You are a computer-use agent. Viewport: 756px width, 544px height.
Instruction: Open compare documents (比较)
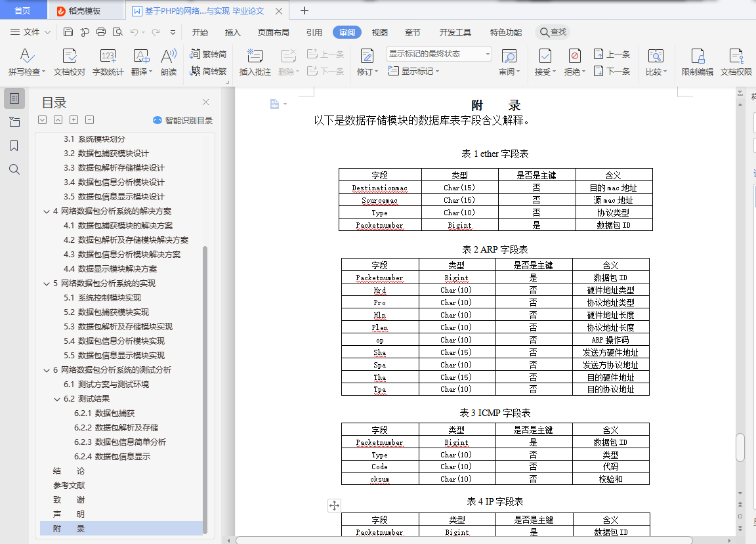point(656,62)
